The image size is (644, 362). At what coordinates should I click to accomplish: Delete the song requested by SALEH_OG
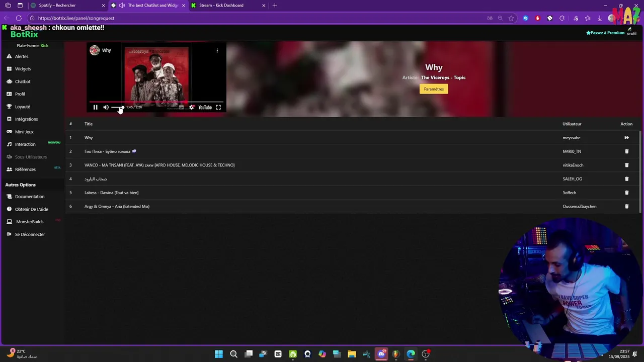click(626, 179)
